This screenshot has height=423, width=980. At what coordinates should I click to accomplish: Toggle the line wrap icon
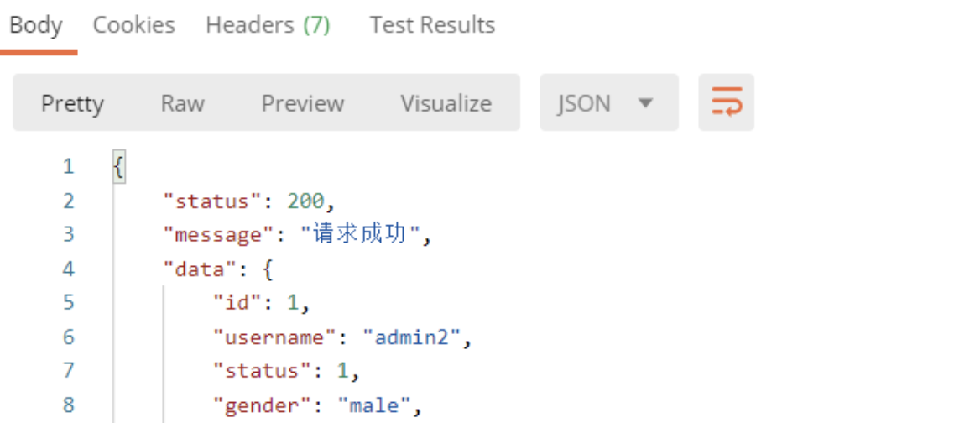726,102
